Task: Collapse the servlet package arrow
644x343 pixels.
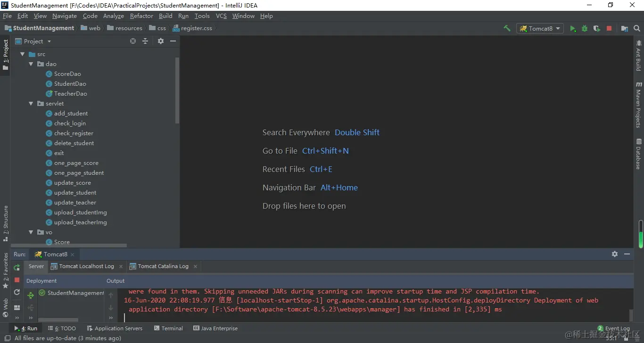Action: 31,104
